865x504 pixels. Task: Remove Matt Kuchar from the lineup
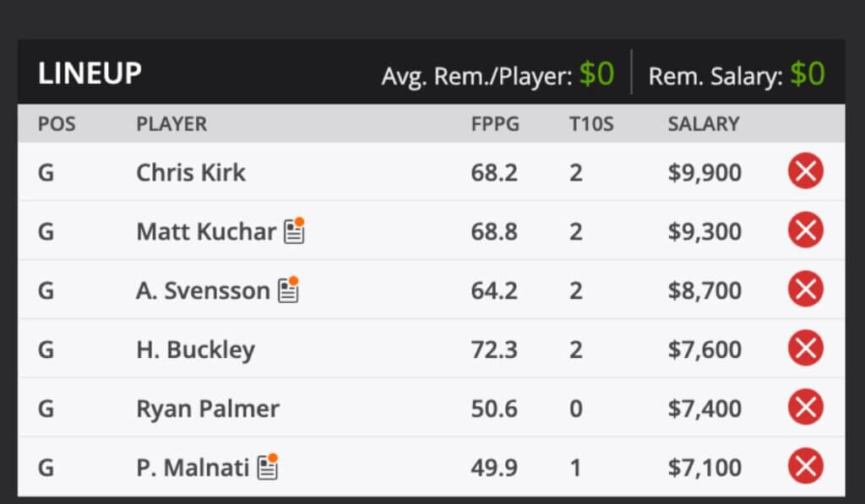pyautogui.click(x=805, y=231)
